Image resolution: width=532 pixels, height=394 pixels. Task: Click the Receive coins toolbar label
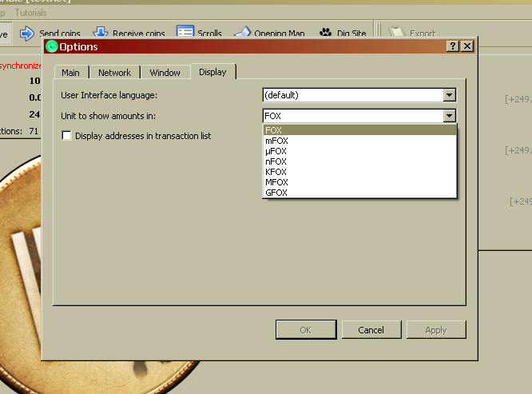click(139, 34)
